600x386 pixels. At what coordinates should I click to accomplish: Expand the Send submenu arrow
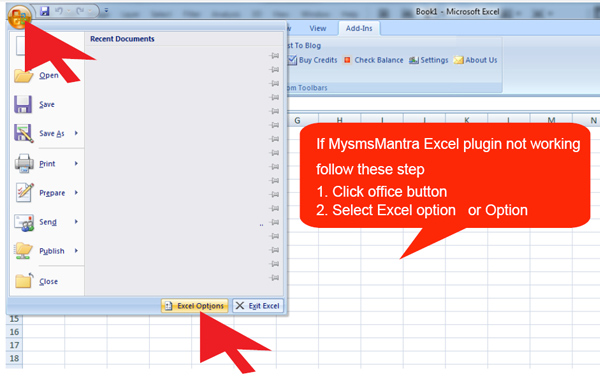coord(76,222)
